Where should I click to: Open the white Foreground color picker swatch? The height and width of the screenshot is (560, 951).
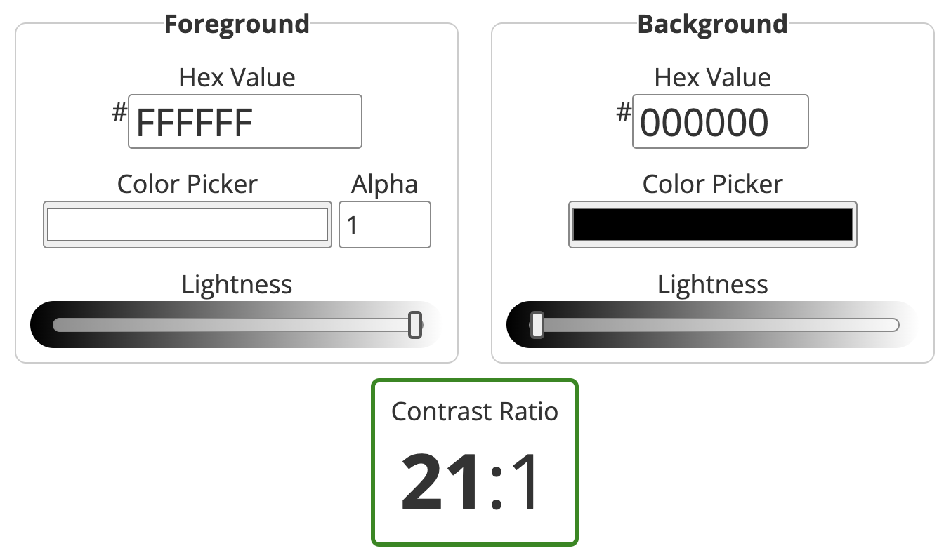tap(188, 225)
